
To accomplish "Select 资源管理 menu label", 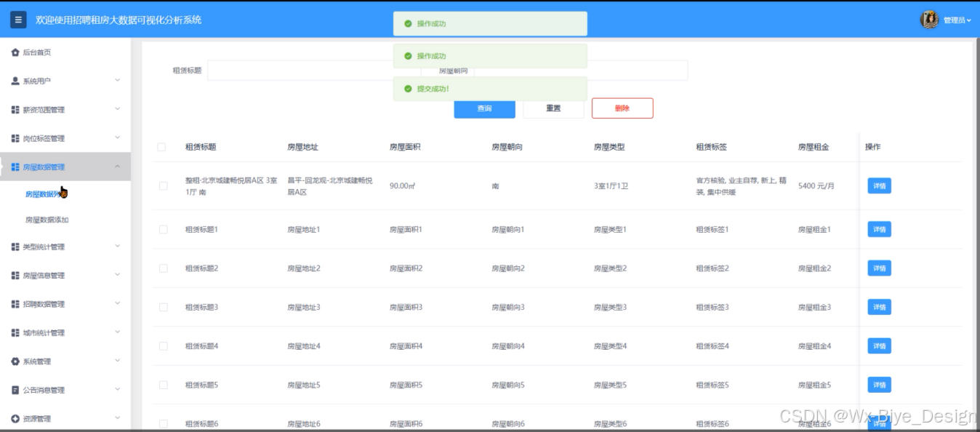I will pyautogui.click(x=36, y=419).
